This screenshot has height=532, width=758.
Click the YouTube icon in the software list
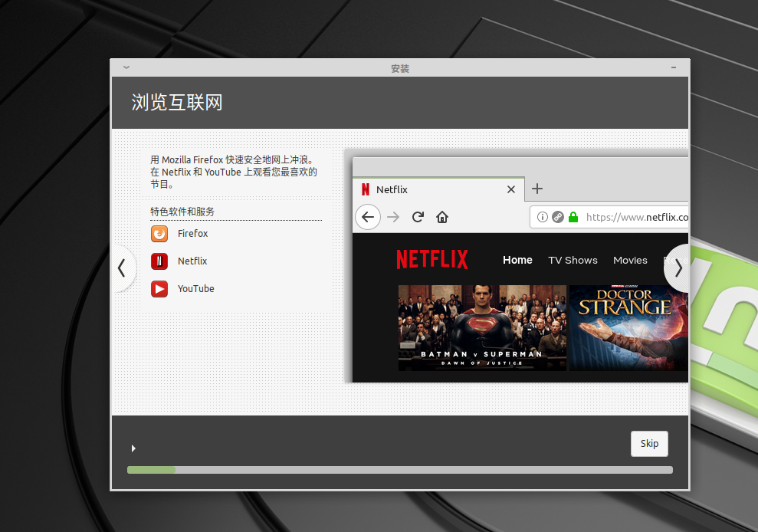[159, 288]
